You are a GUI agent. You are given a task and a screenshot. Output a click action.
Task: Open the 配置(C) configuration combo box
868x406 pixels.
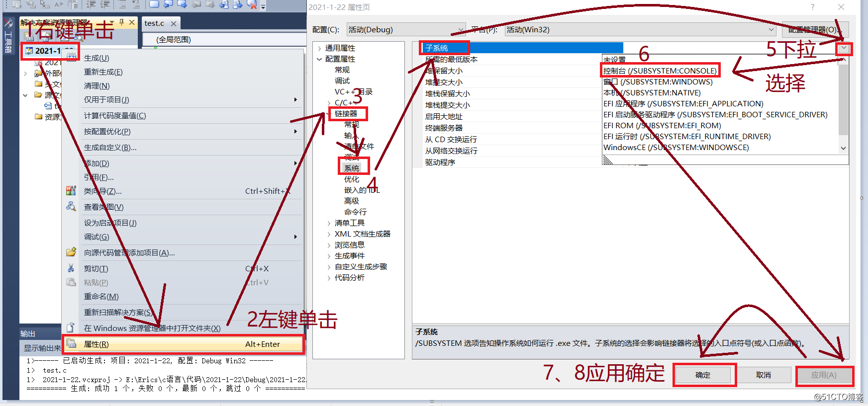[x=406, y=29]
